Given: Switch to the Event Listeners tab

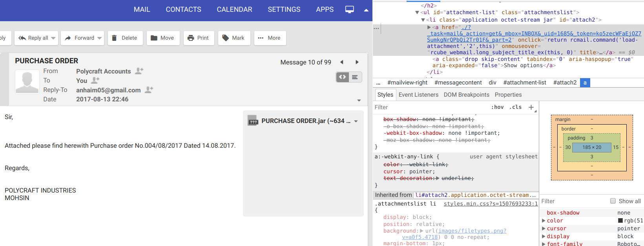Looking at the screenshot, I should 418,95.
